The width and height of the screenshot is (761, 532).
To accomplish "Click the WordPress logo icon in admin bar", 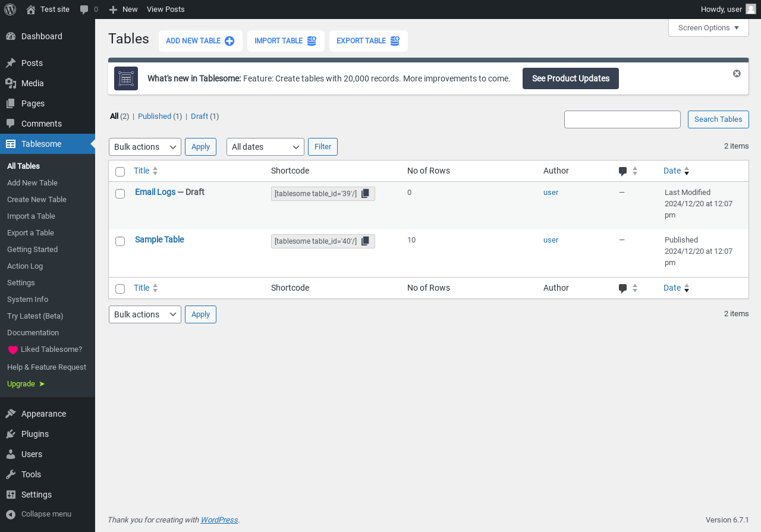I will (10, 10).
